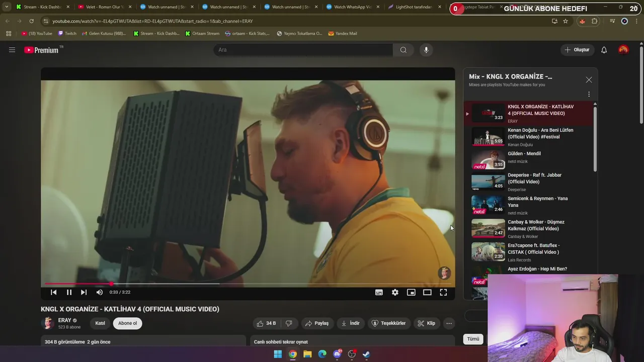
Task: Open Discord from taskbar
Action: (x=337, y=354)
